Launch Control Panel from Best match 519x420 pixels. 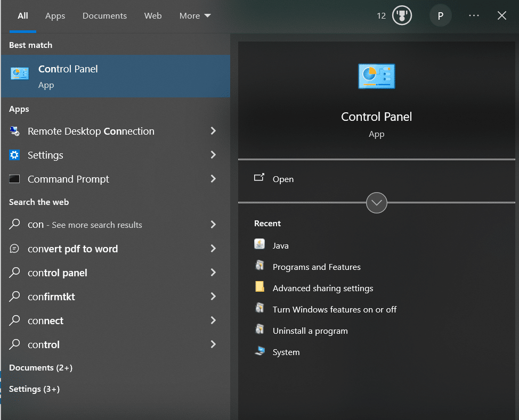click(116, 76)
